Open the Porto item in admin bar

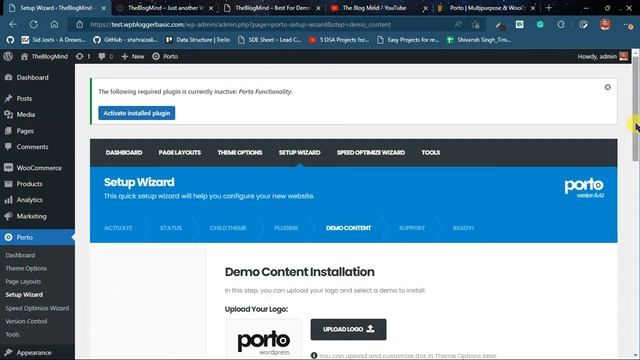[x=165, y=56]
